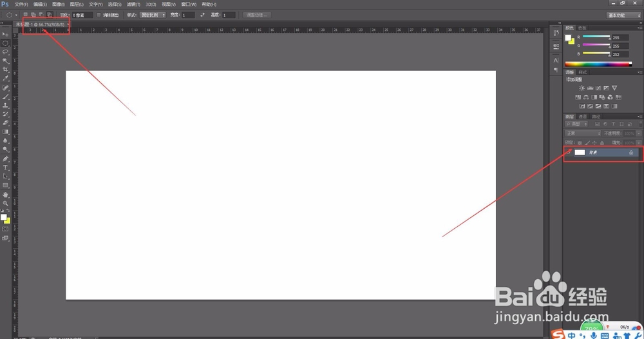This screenshot has width=644, height=339.
Task: Switch to the Channels tab
Action: coord(583,117)
